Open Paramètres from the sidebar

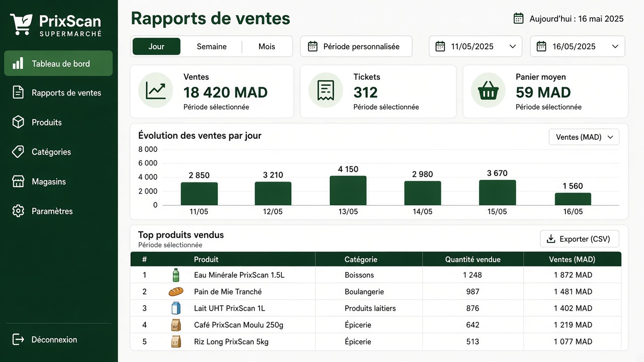click(58, 211)
